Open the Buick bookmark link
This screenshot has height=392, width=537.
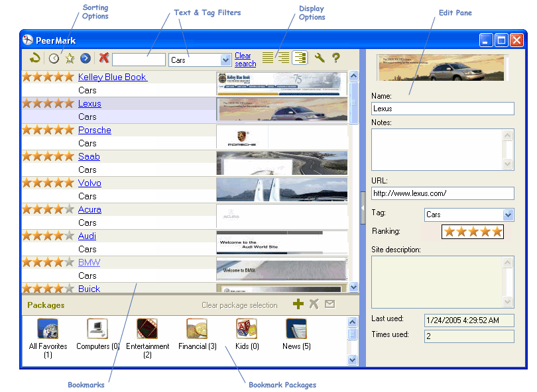tap(89, 288)
